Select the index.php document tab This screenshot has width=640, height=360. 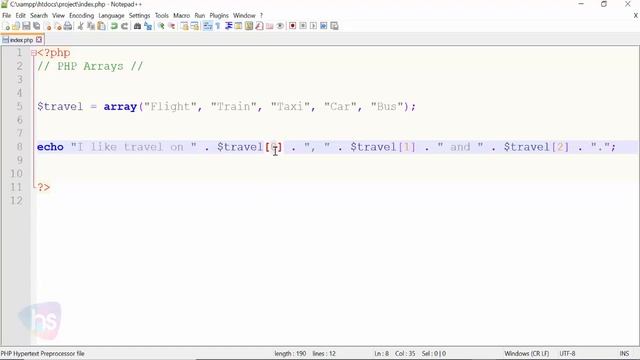pos(21,40)
